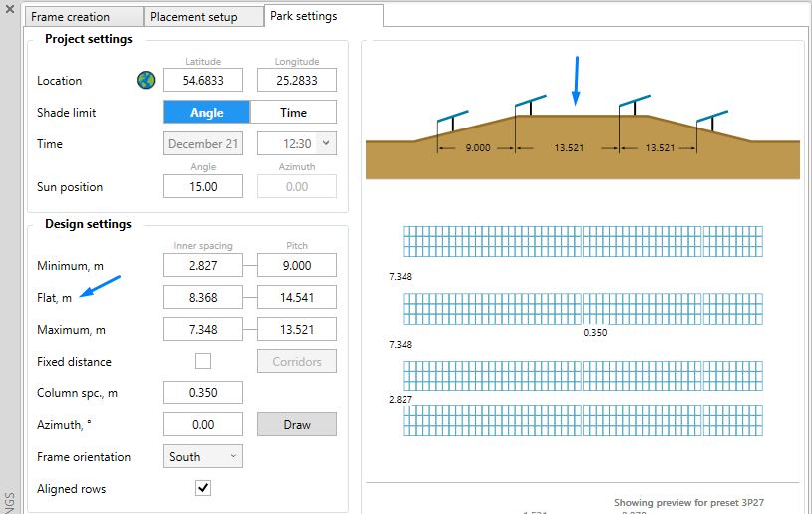Open the 12:30 time dropdown
Image resolution: width=812 pixels, height=514 pixels.
click(x=326, y=144)
